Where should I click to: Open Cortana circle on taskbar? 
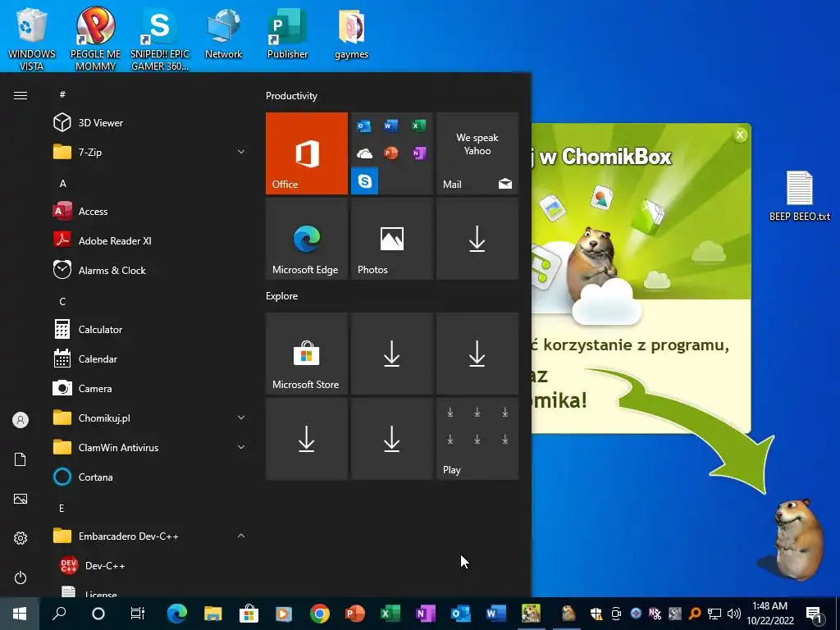98,614
